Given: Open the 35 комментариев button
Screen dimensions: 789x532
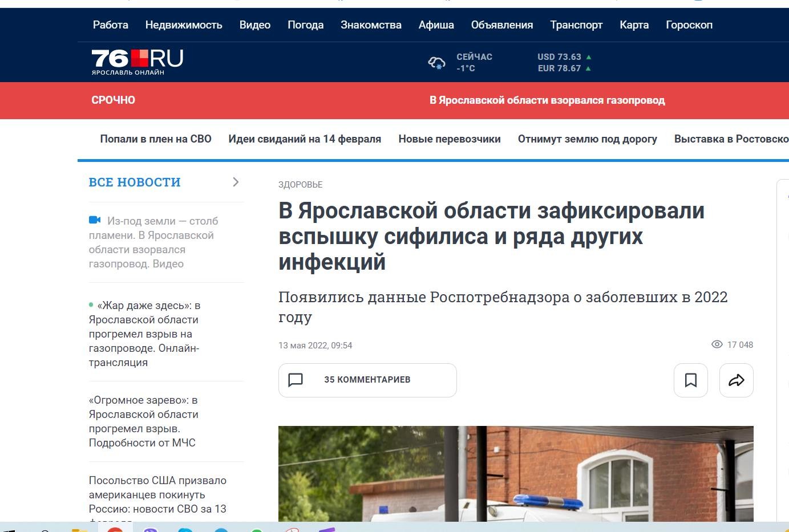Looking at the screenshot, I should pos(367,380).
